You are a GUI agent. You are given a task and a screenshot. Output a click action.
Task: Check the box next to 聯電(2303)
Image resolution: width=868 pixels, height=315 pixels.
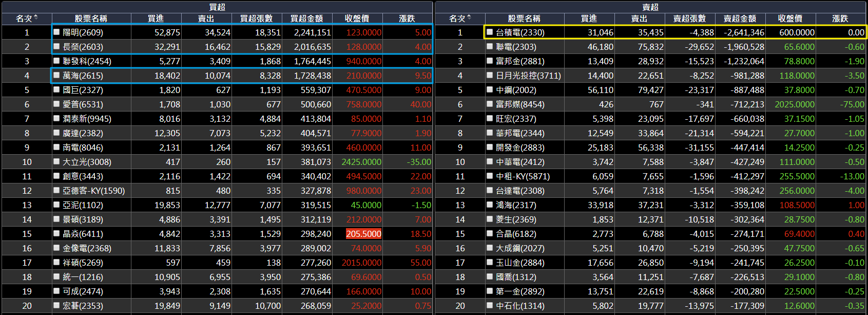point(490,46)
